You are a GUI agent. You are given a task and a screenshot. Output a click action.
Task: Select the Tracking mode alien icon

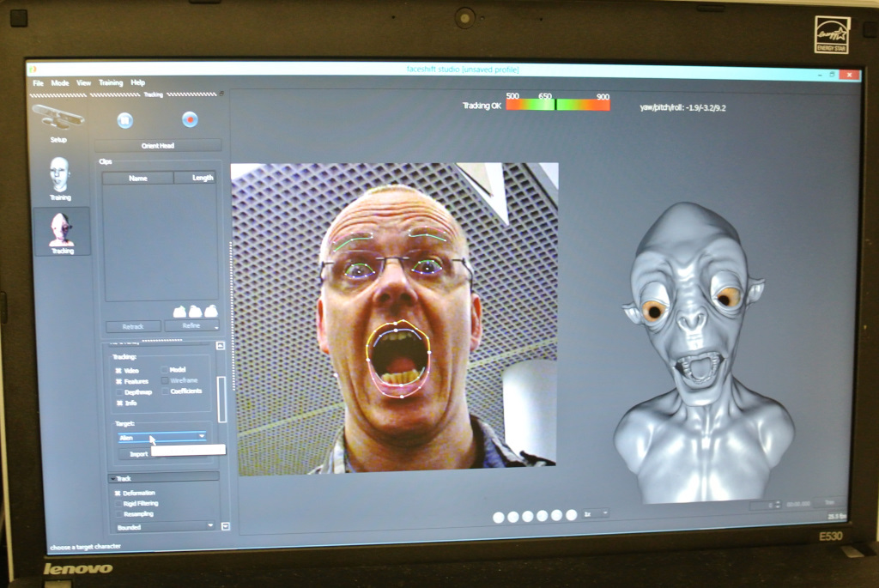pos(62,233)
